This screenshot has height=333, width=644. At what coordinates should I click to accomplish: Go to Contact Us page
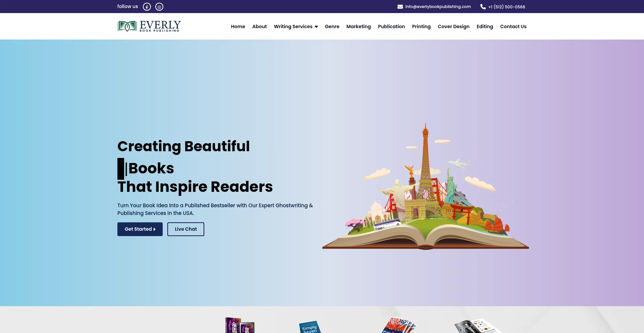[x=513, y=26]
